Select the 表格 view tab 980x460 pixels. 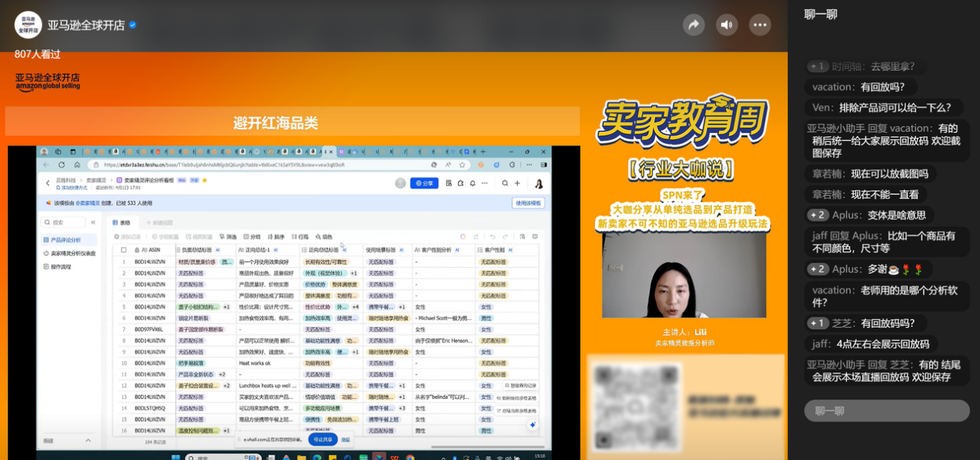point(122,222)
